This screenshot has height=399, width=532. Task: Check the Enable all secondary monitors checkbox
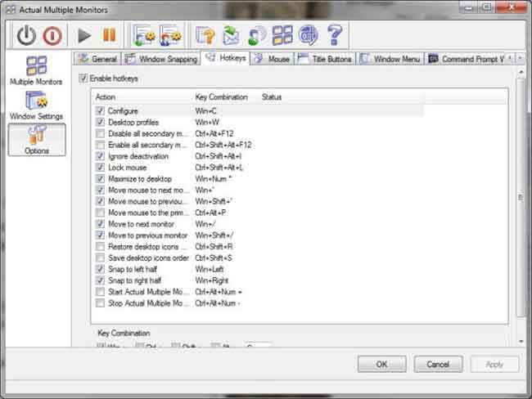pyautogui.click(x=100, y=145)
